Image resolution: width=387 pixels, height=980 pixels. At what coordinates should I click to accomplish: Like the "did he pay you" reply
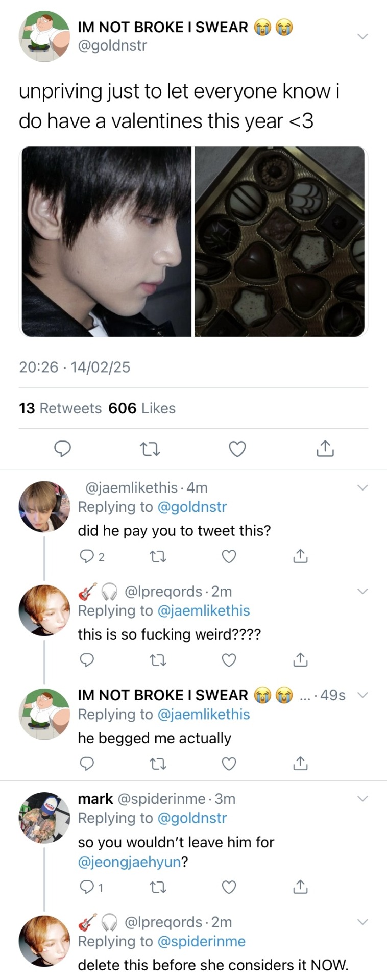pyautogui.click(x=229, y=556)
